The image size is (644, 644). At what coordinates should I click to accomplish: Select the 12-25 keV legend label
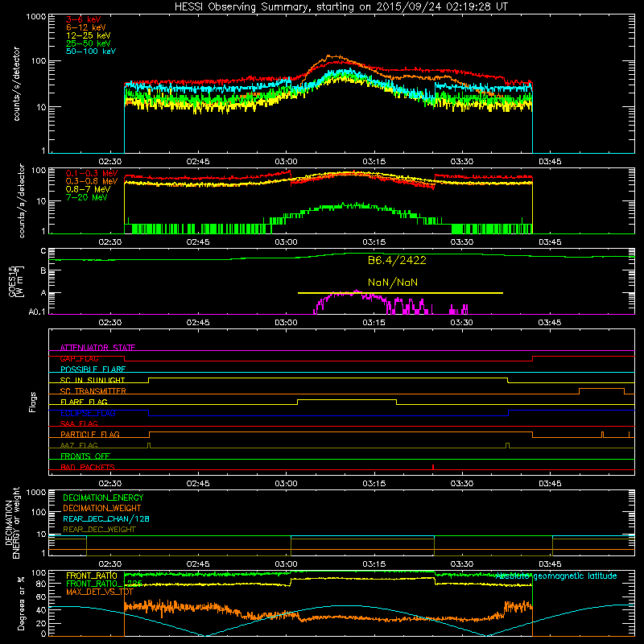(89, 35)
